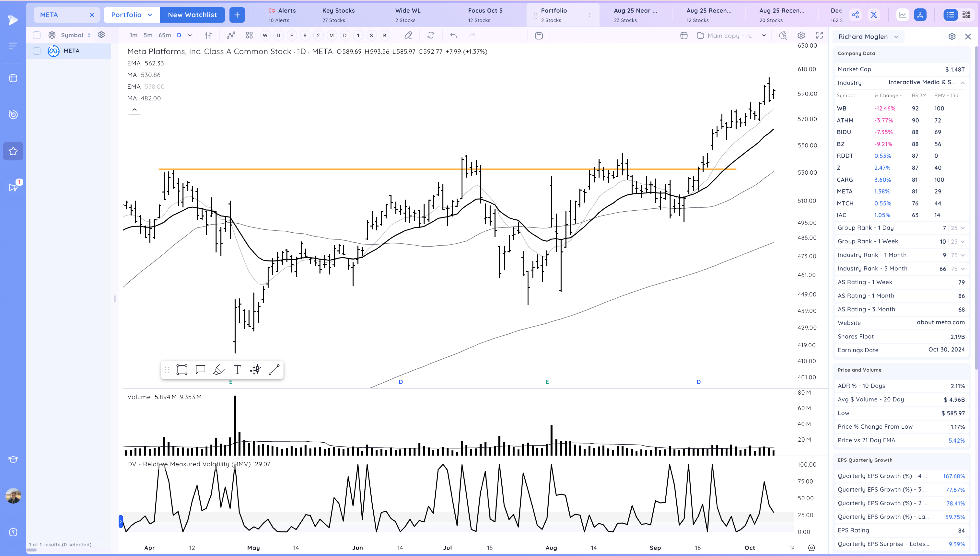This screenshot has width=980, height=556.
Task: Expand the Richard Moglen panel dropdown
Action: (x=896, y=37)
